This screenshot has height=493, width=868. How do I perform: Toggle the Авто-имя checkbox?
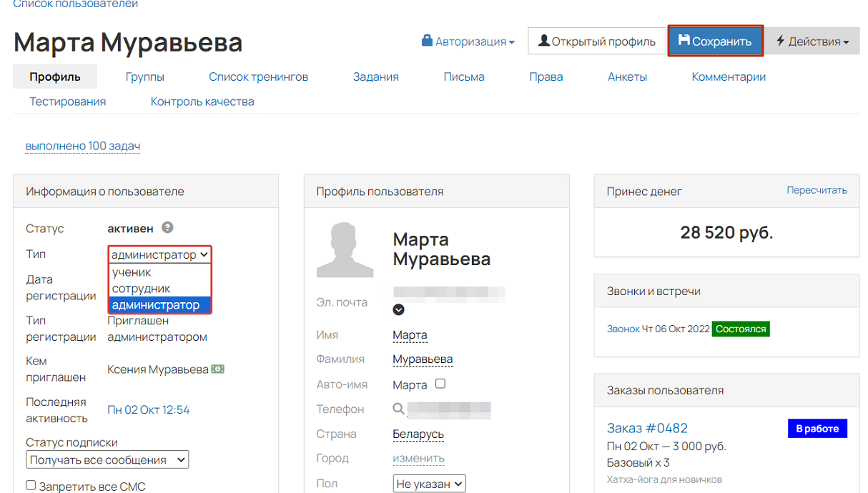440,384
